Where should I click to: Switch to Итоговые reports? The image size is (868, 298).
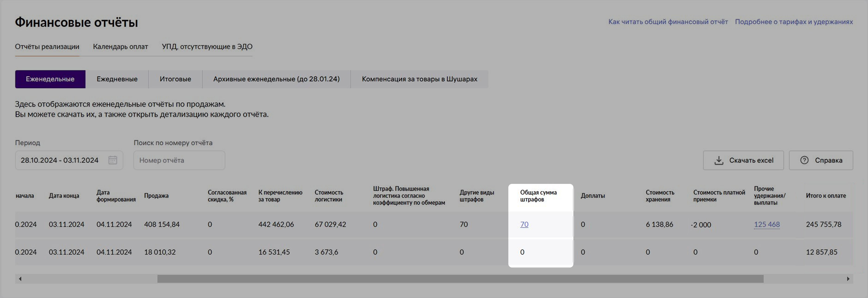tap(175, 79)
